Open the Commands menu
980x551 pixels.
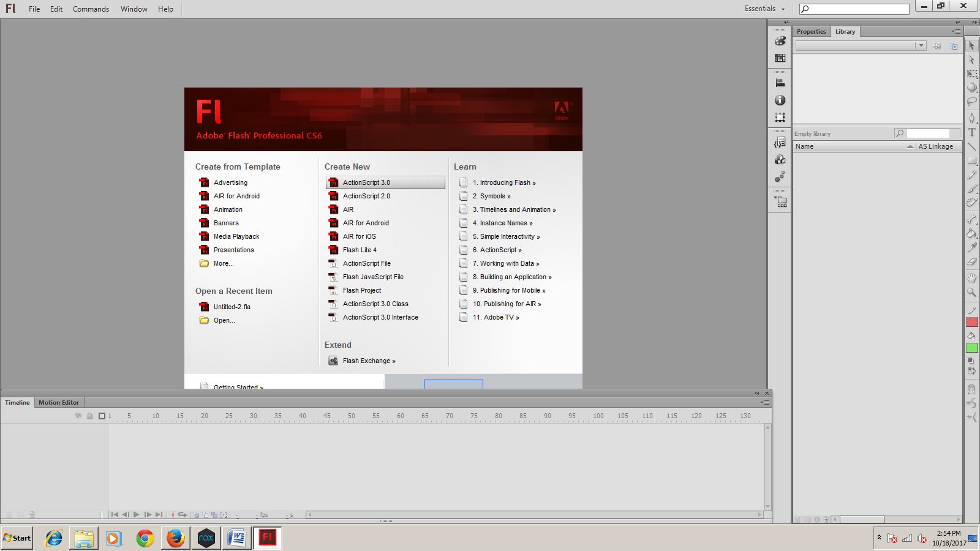[91, 9]
